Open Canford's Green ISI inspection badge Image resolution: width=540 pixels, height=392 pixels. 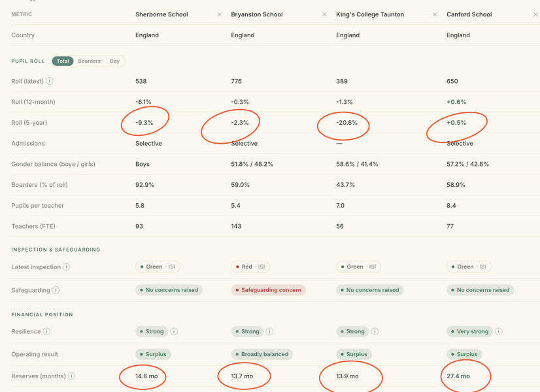point(469,267)
